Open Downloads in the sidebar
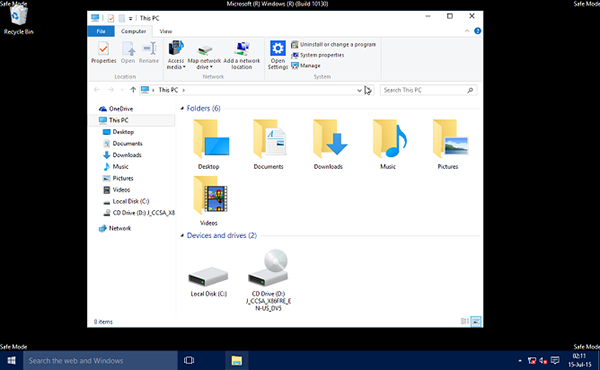 [122, 155]
